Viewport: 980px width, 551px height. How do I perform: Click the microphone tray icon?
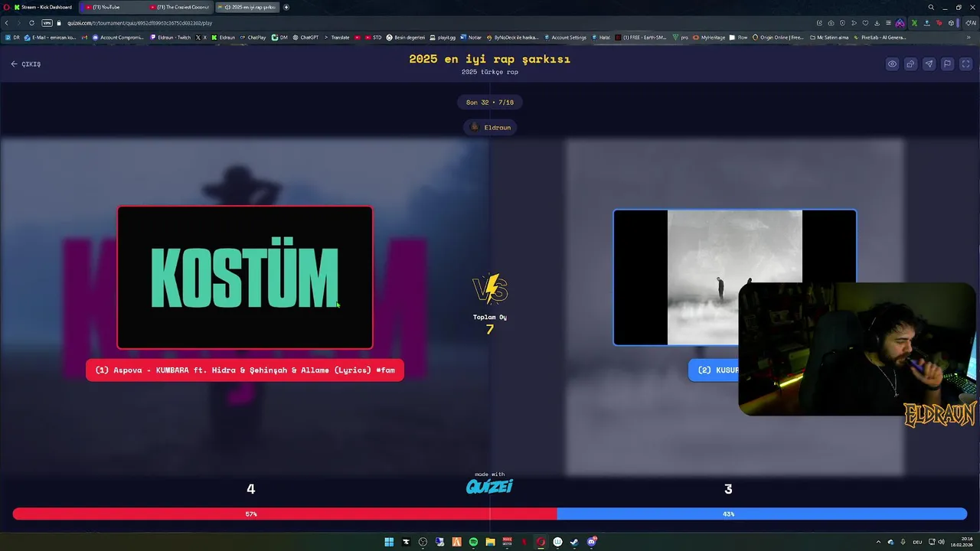(x=903, y=542)
